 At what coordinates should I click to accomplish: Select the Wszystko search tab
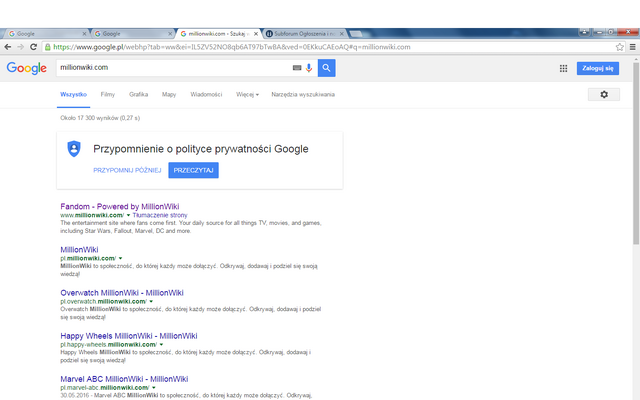73,94
